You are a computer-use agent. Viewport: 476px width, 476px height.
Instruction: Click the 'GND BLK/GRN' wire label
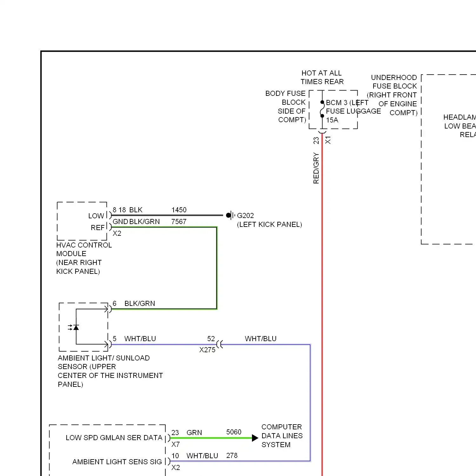136,221
